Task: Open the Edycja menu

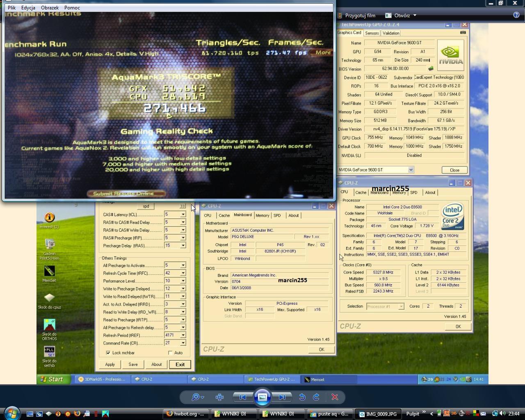Action: point(28,7)
